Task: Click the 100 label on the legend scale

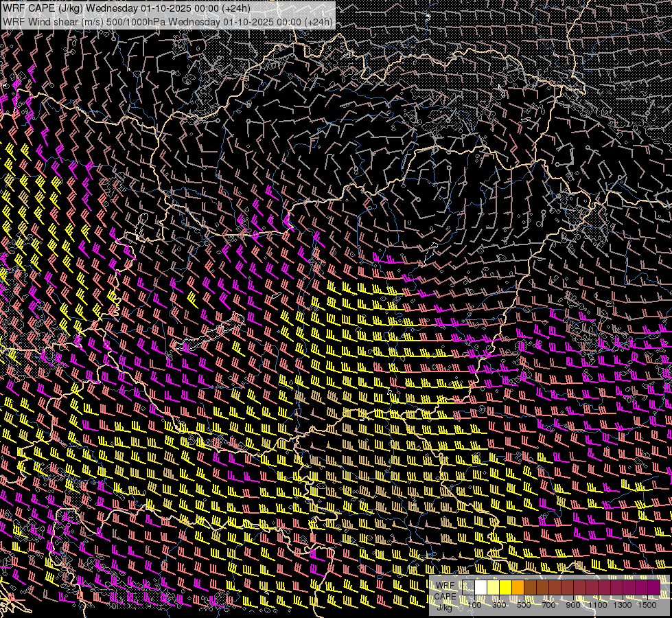Action: [474, 604]
